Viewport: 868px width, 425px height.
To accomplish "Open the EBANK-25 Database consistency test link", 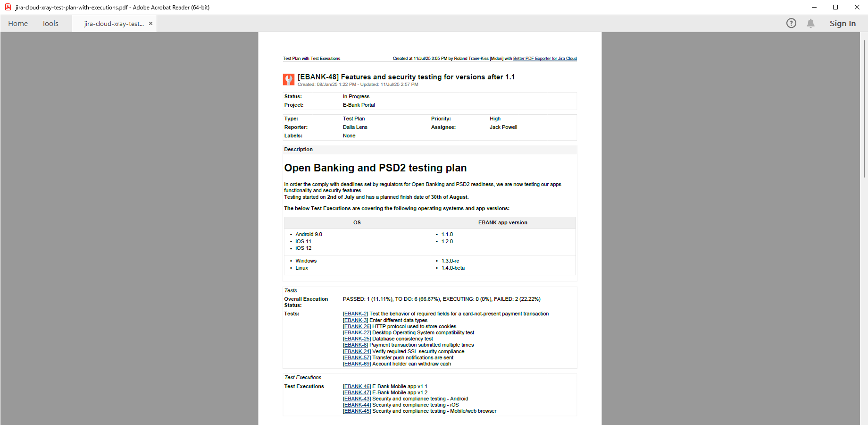I will tap(357, 339).
